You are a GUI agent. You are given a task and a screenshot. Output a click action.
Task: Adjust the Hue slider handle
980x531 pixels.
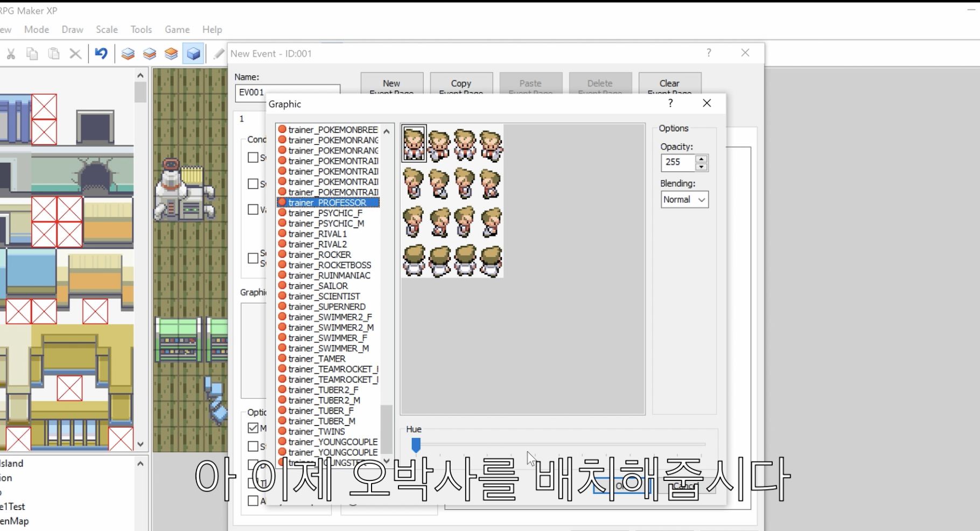(x=416, y=445)
